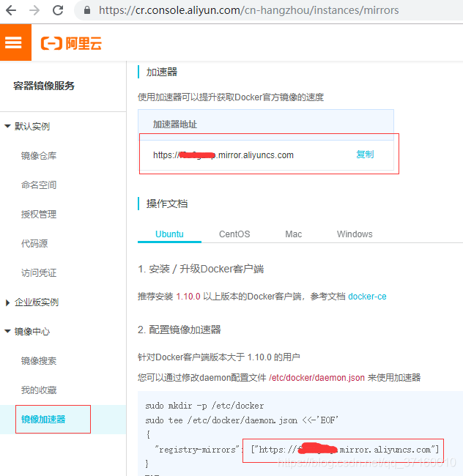This screenshot has width=463, height=476.
Task: Select the "registry-mirrors" key text
Action: click(x=197, y=450)
